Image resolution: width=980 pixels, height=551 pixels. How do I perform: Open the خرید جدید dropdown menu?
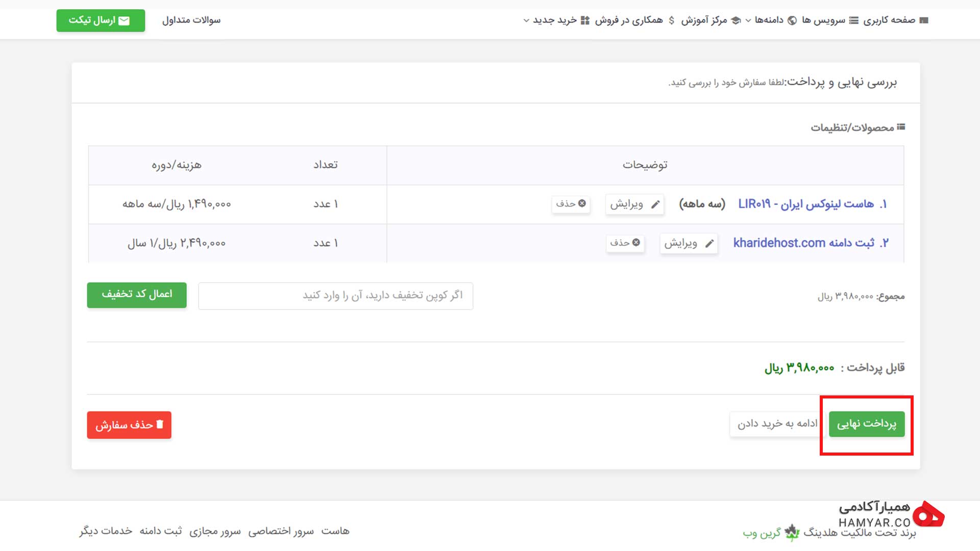pos(556,20)
